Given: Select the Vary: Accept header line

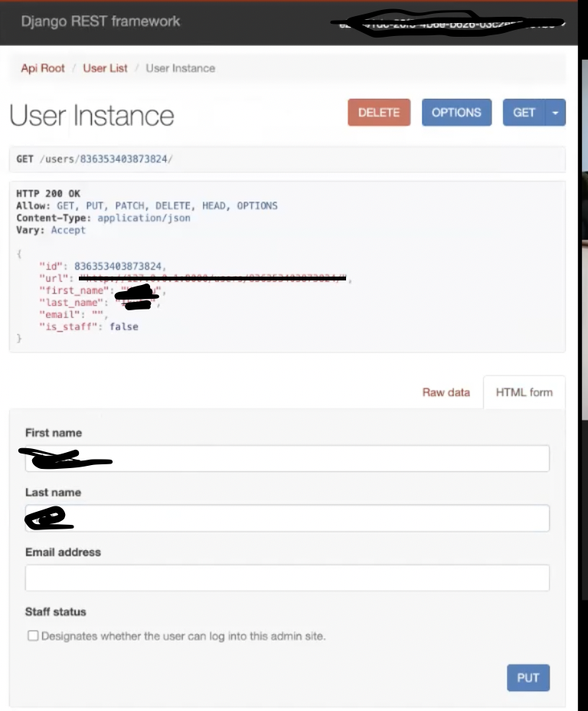Looking at the screenshot, I should click(51, 231).
